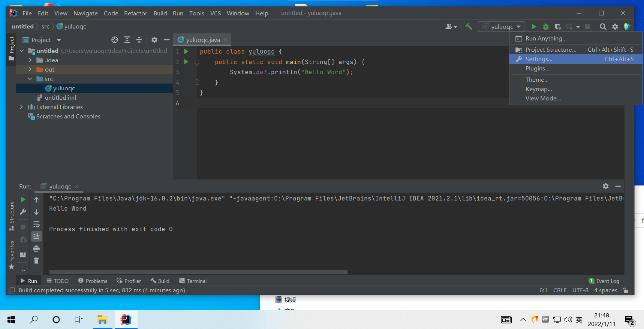This screenshot has height=329, width=644.
Task: Open the Profiler tool window
Action: click(129, 281)
